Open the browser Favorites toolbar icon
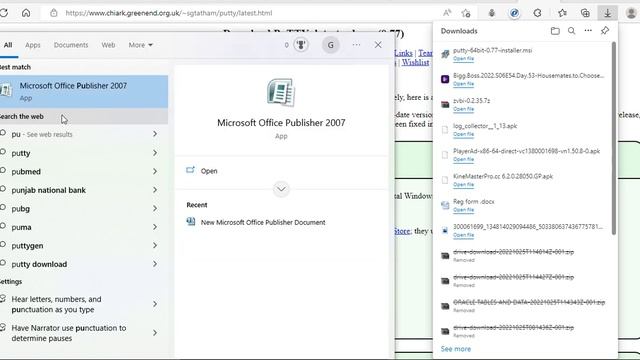 point(562,13)
